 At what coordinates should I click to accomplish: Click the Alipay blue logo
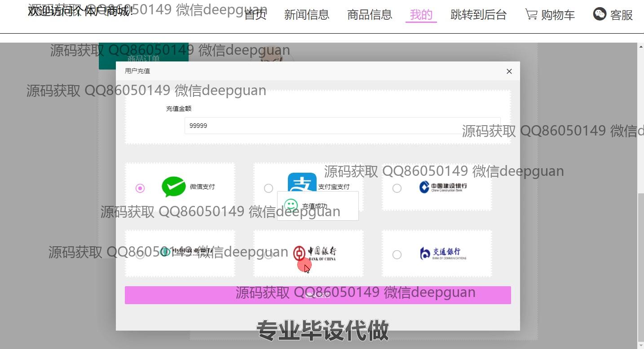[302, 182]
